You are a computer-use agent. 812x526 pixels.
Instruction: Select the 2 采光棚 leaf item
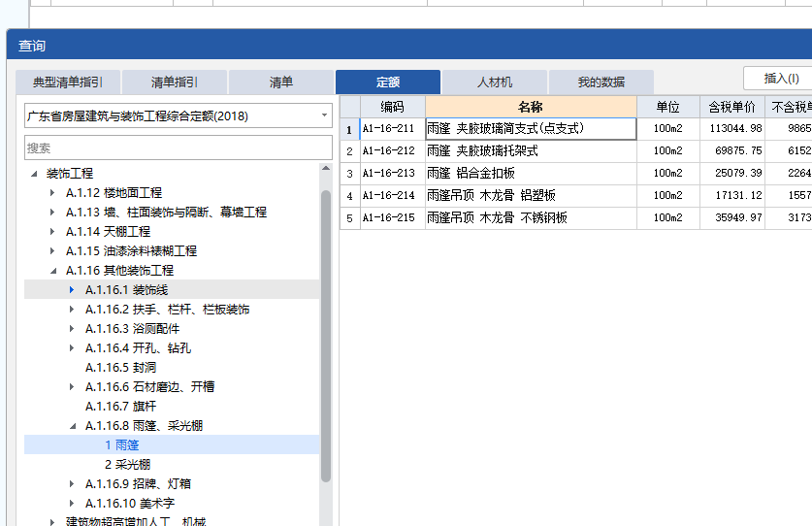127,464
